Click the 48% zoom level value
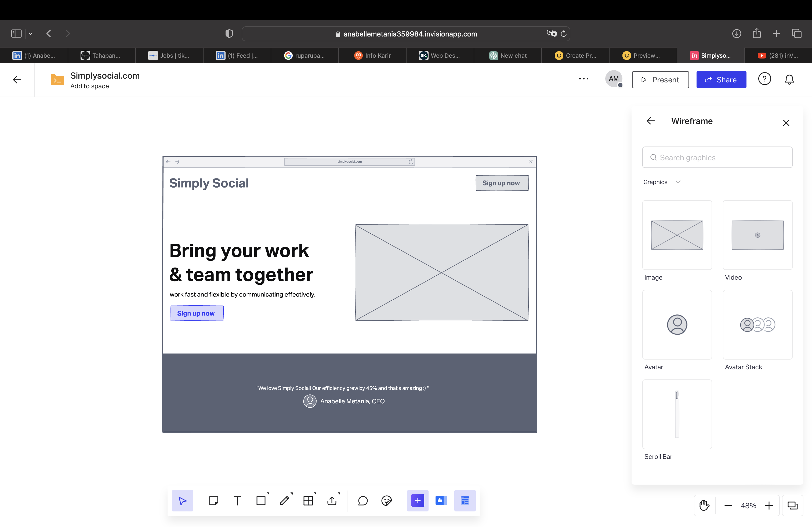The width and height of the screenshot is (812, 527). (x=748, y=506)
